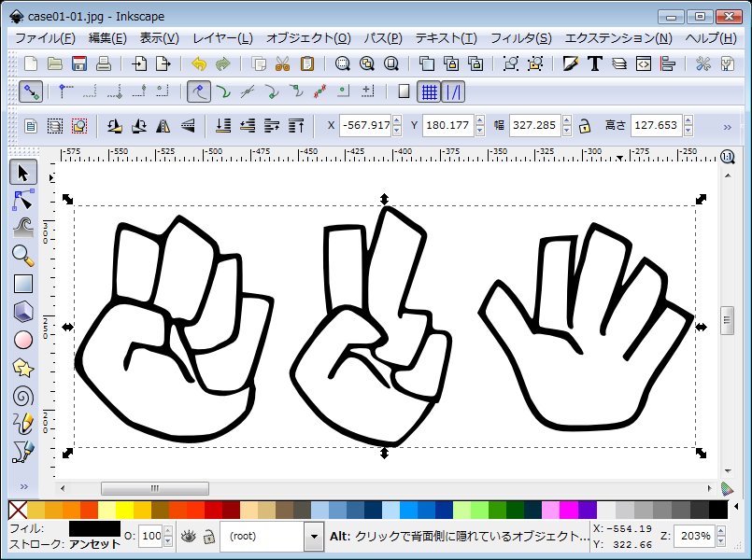Open the layer (root) dropdown
This screenshot has width=752, height=560.
pos(314,536)
